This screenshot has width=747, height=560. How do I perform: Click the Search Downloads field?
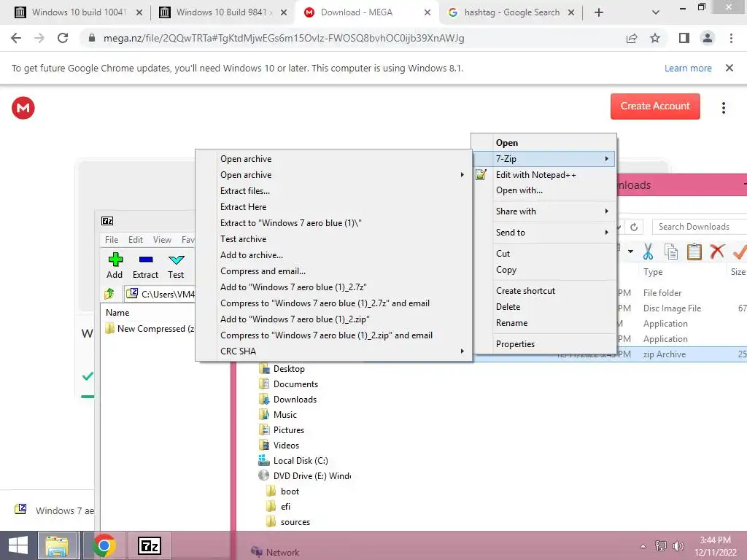tap(700, 227)
